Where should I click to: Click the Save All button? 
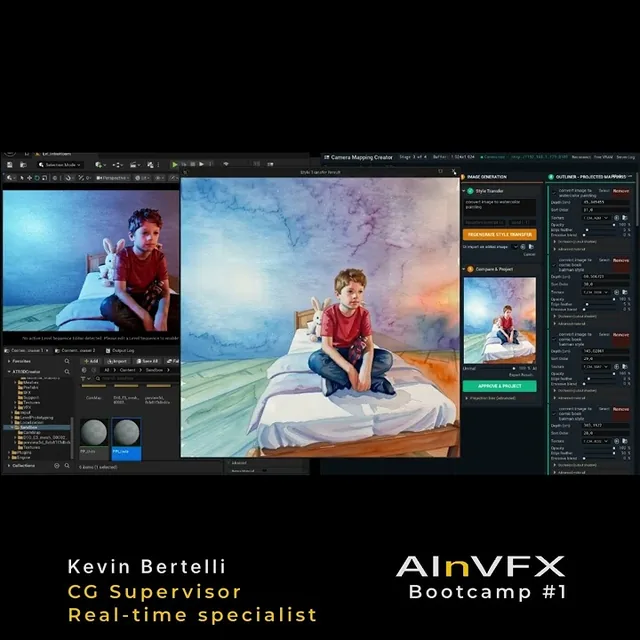(147, 361)
